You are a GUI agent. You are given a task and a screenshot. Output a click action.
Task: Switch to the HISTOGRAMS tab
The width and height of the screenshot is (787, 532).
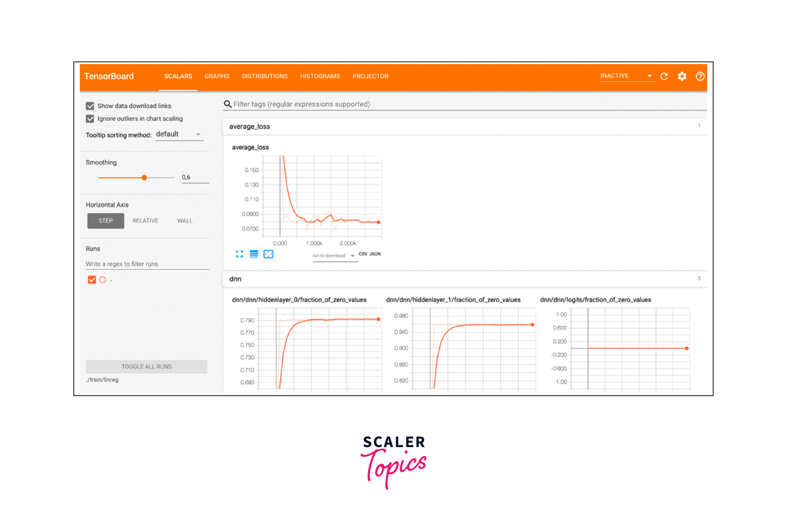[x=320, y=76]
